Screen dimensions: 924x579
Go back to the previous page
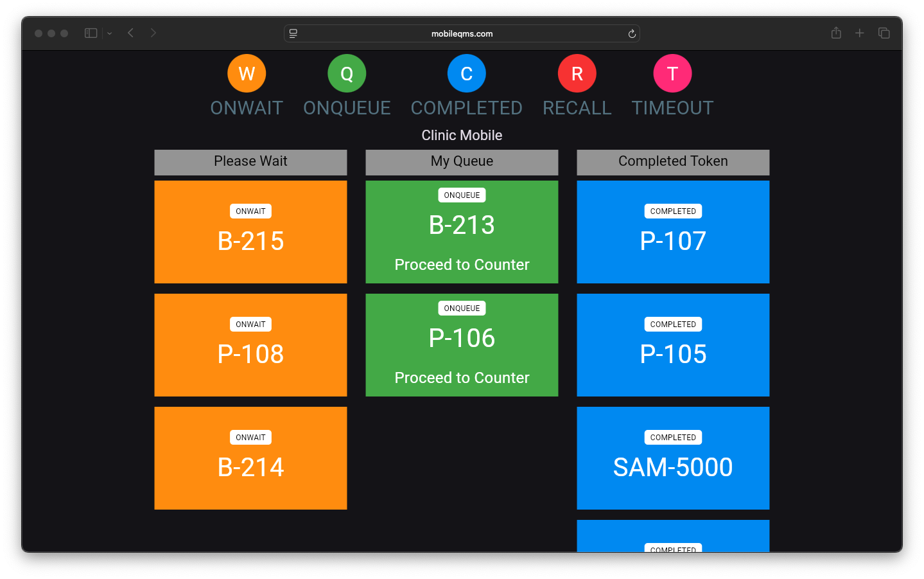tap(130, 33)
